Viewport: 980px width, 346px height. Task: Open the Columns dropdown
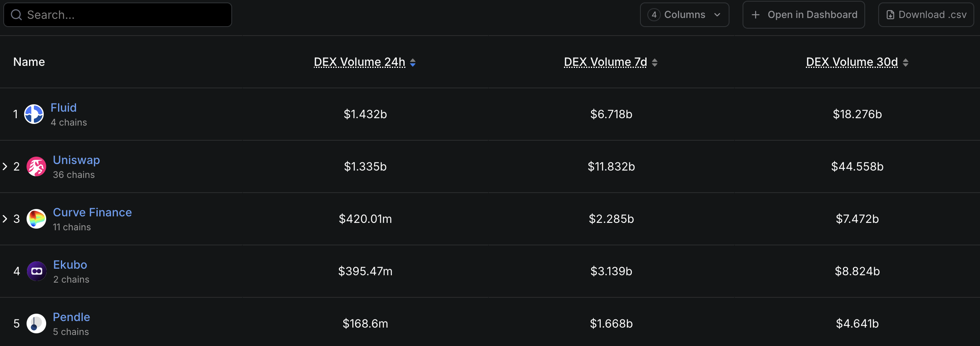click(685, 15)
